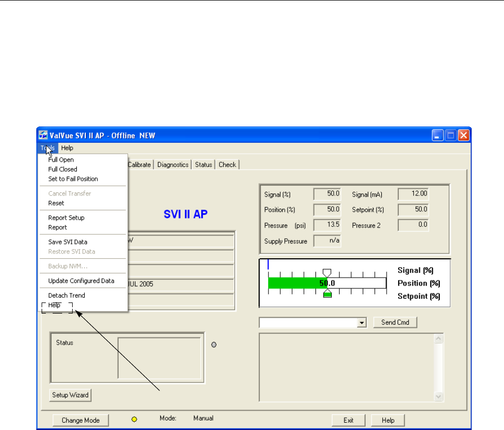The width and height of the screenshot is (504, 430).
Task: Click the Signal (mA) value 12.00
Action: [x=413, y=194]
